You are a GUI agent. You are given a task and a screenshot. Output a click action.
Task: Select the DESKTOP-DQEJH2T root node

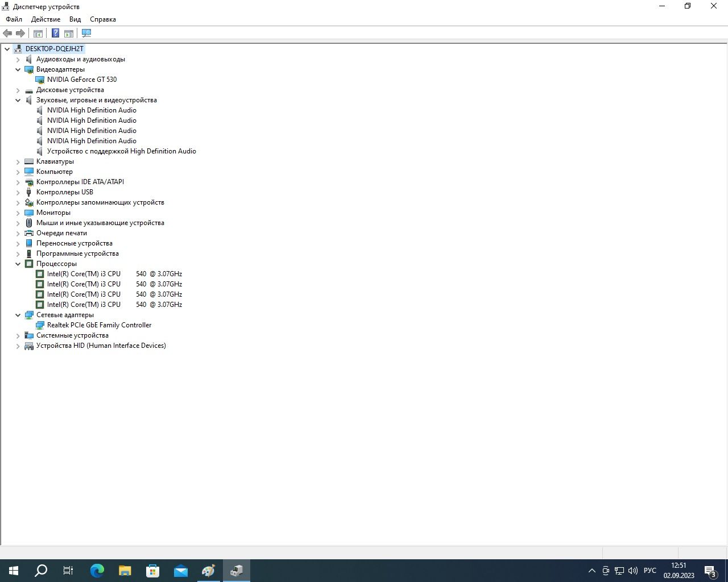pyautogui.click(x=55, y=49)
